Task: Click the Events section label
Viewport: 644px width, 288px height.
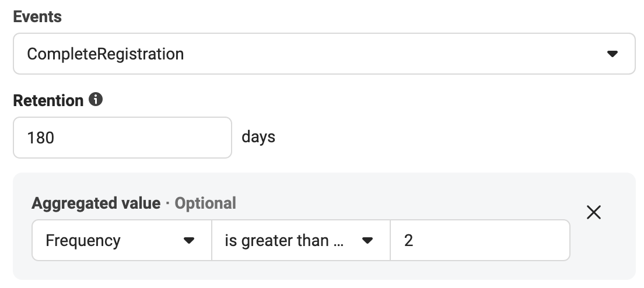Action: pos(37,17)
